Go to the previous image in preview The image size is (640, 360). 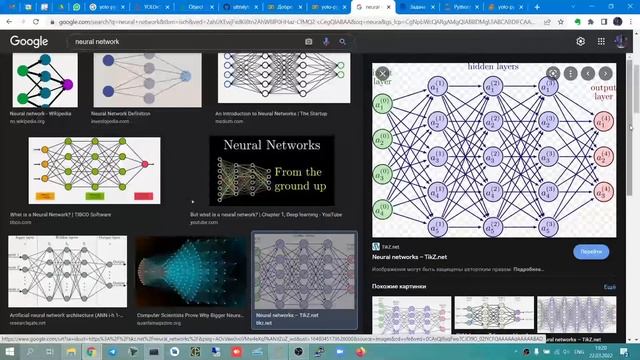[x=588, y=73]
